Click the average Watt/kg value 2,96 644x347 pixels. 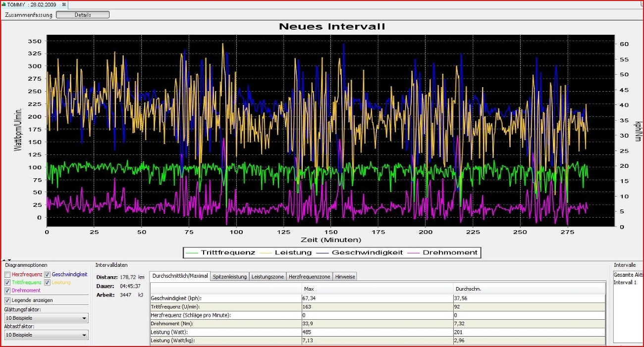coord(460,341)
